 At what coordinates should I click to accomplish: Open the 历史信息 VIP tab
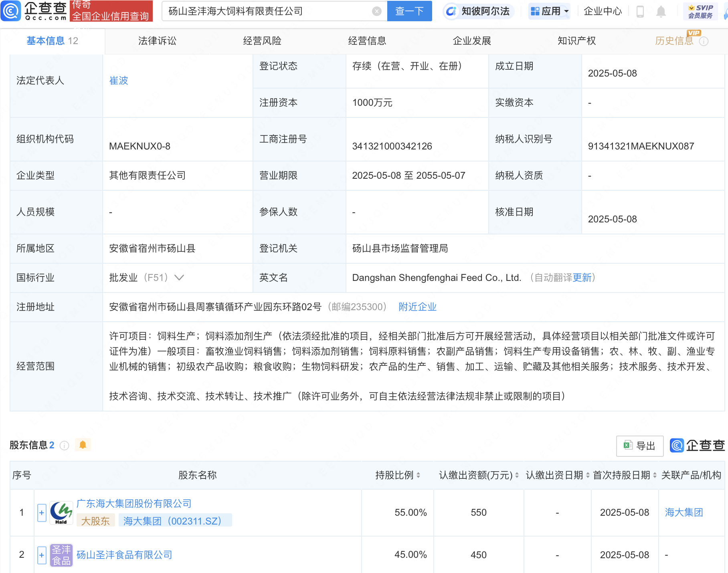click(674, 41)
